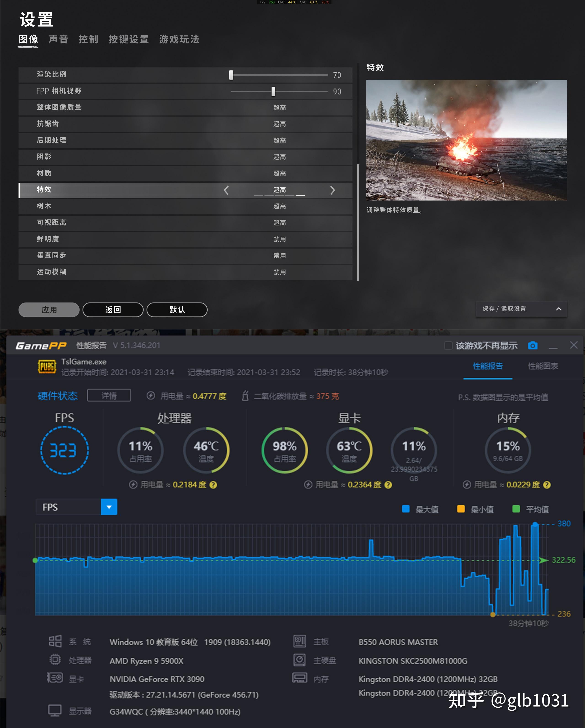The height and width of the screenshot is (728, 585).
Task: Click the main hard disk icon
Action: coord(300,660)
